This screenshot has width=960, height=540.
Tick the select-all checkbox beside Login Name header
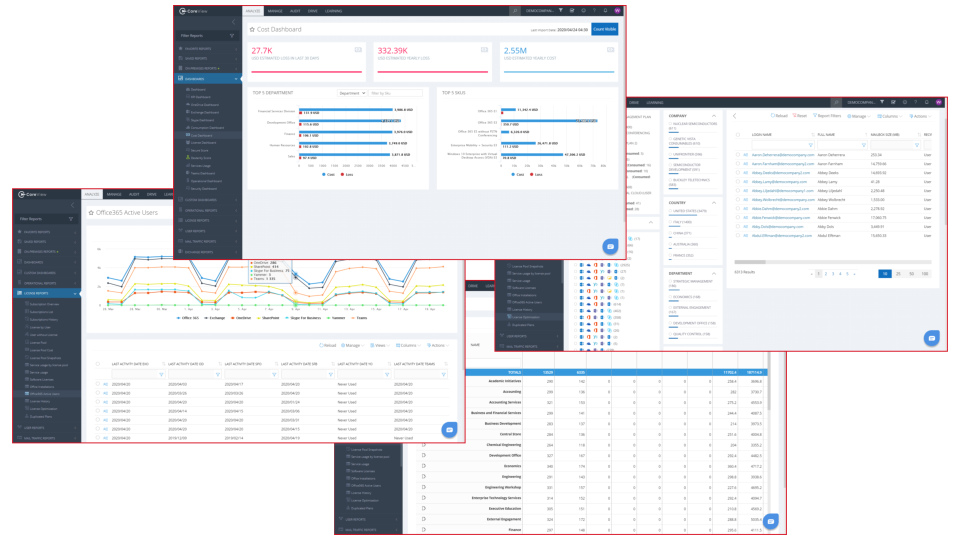point(737,133)
